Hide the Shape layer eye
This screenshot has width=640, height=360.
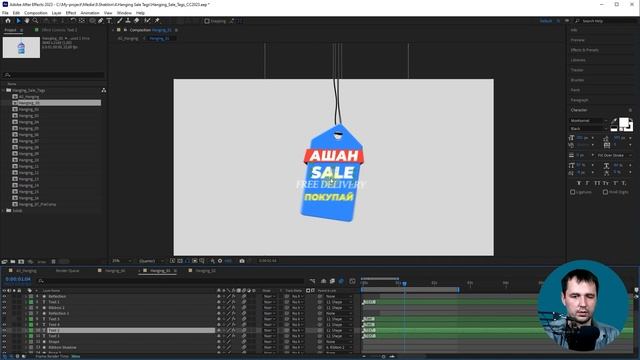(x=4, y=342)
